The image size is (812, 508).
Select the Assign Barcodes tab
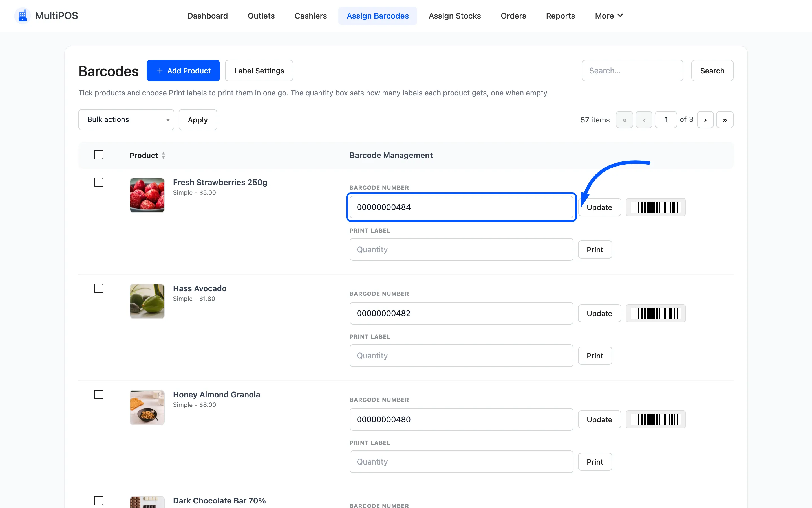coord(378,16)
